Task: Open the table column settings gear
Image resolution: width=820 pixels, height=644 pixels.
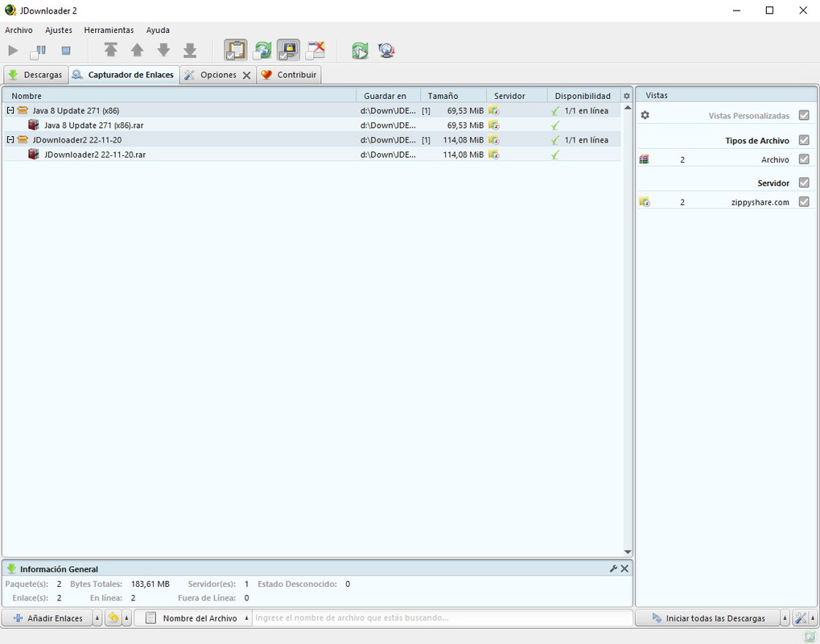Action: pos(627,96)
